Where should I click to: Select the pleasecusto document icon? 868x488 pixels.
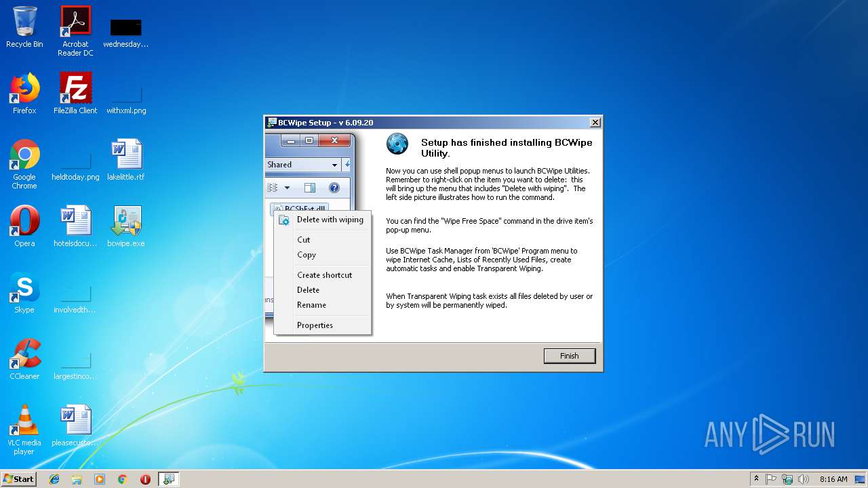(x=75, y=426)
